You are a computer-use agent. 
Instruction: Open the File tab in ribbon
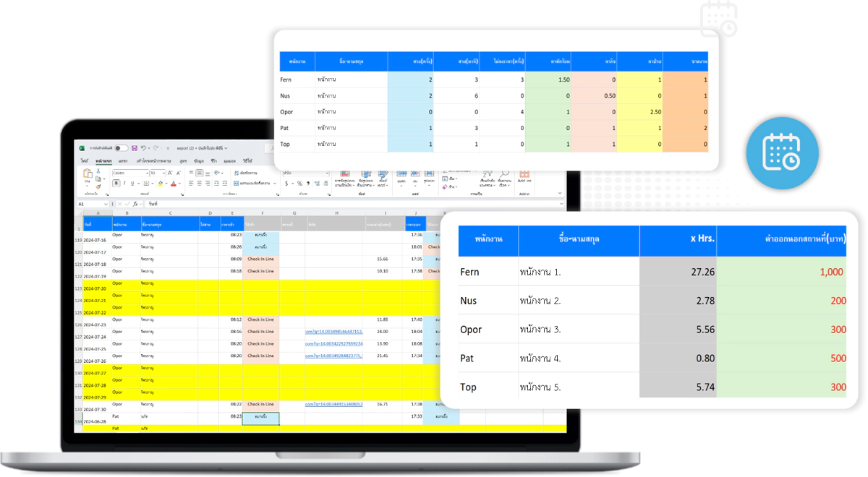click(85, 160)
